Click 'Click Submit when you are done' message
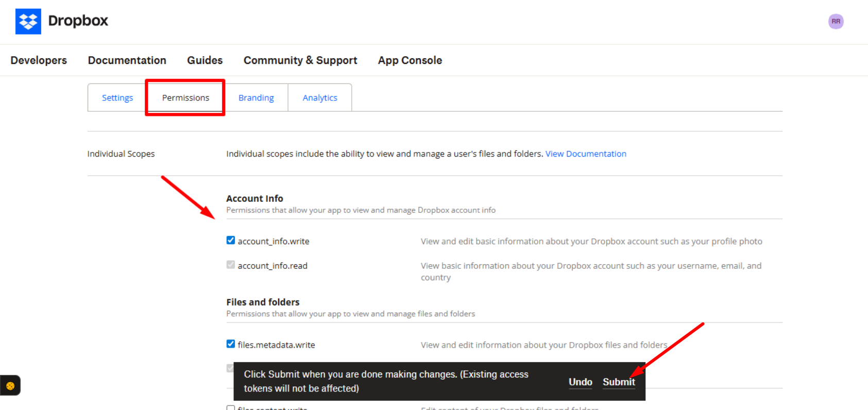868x410 pixels. [x=386, y=381]
